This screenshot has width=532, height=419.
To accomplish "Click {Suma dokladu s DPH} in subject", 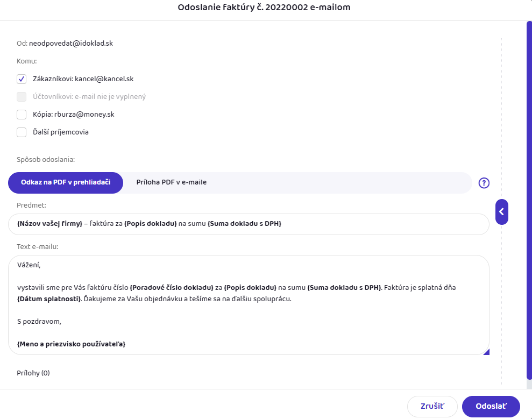I will (x=244, y=224).
